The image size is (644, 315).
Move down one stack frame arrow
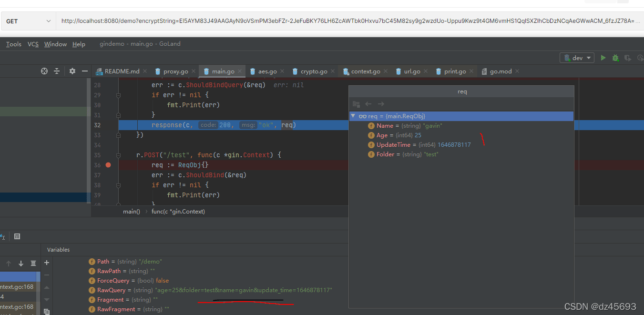click(21, 264)
